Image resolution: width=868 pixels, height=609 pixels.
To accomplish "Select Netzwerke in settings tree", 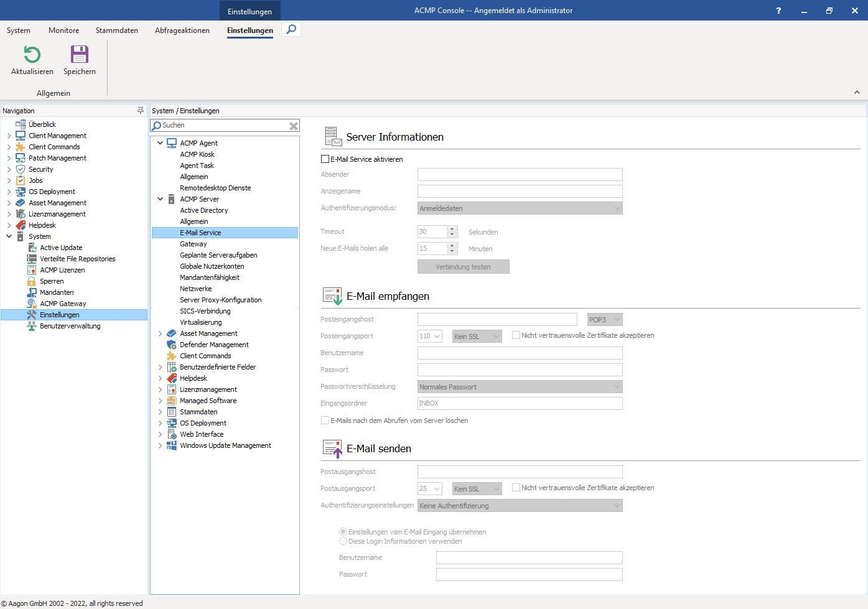I will (196, 289).
